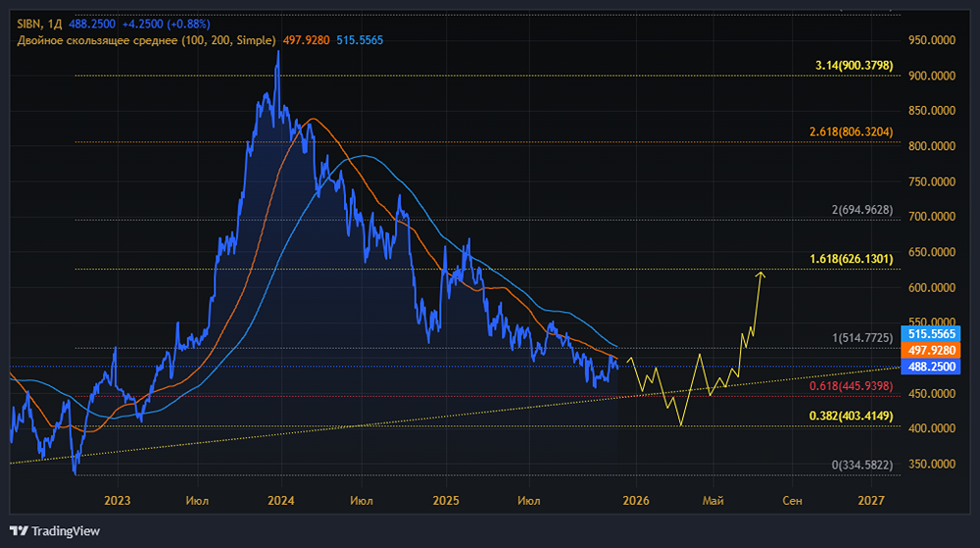Open the TradingView logo link
Image resolution: width=980 pixels, height=548 pixels.
click(x=55, y=530)
